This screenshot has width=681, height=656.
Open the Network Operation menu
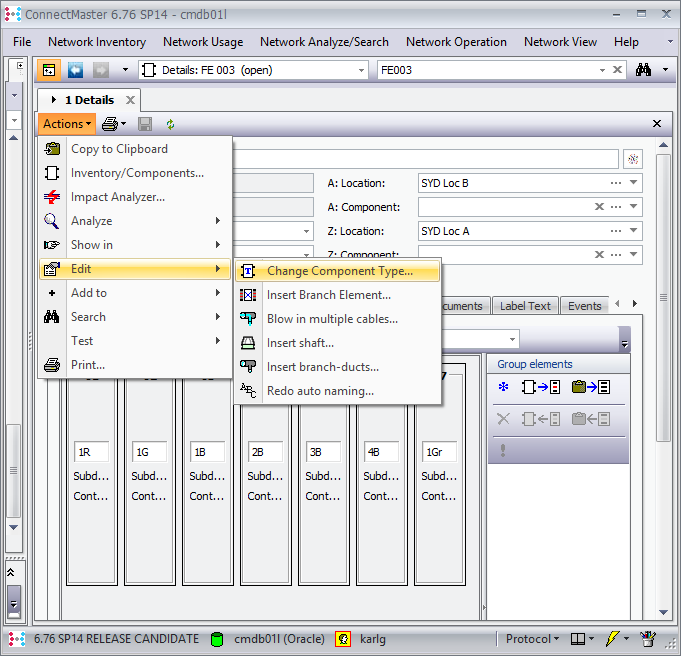tap(456, 42)
